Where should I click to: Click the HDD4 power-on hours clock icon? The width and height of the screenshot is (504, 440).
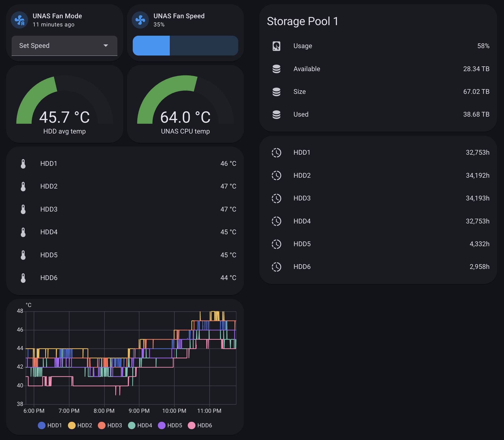[x=276, y=221]
